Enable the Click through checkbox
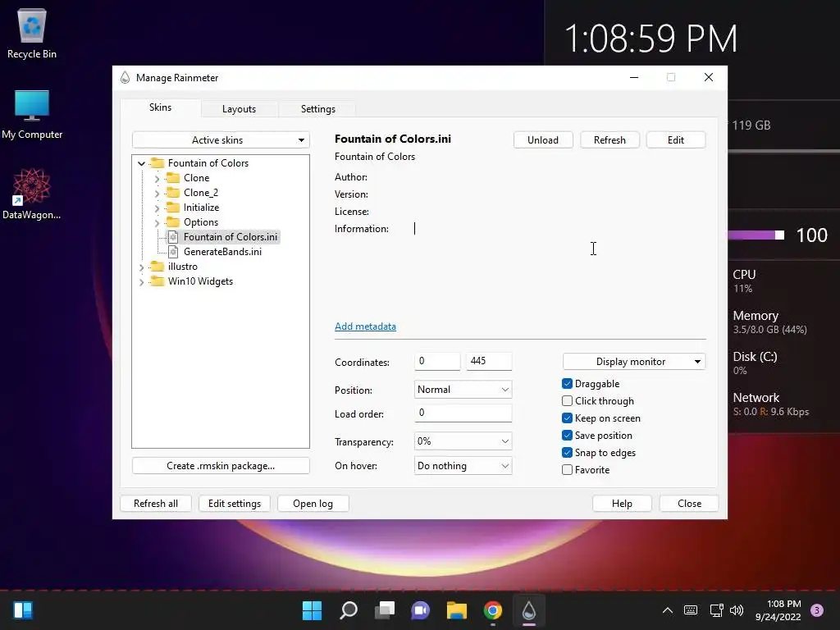Screen dimensions: 840x630 (567, 400)
